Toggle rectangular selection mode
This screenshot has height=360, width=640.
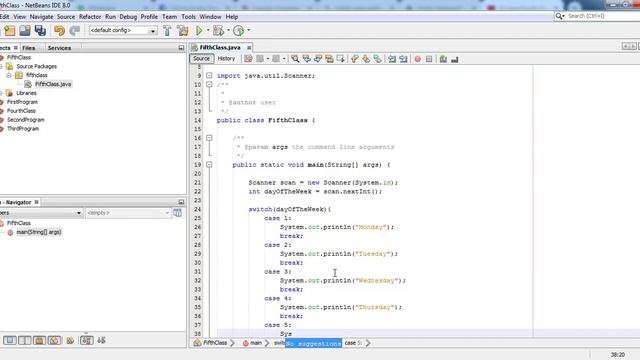tap(340, 59)
